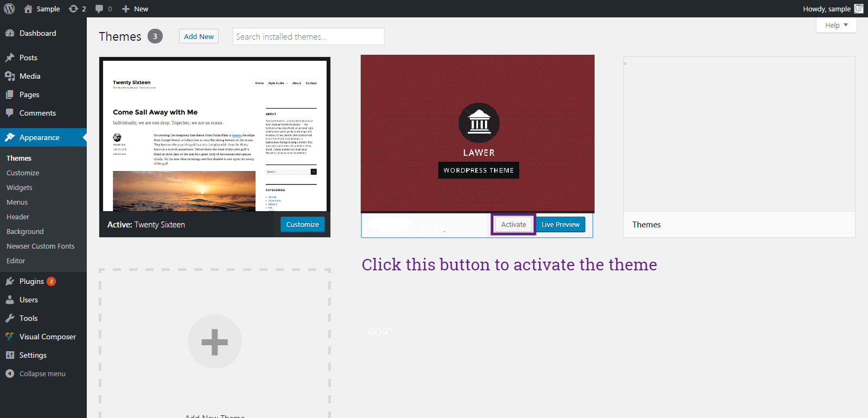Collapse the admin sidebar menu
This screenshot has height=418, width=868.
42,373
